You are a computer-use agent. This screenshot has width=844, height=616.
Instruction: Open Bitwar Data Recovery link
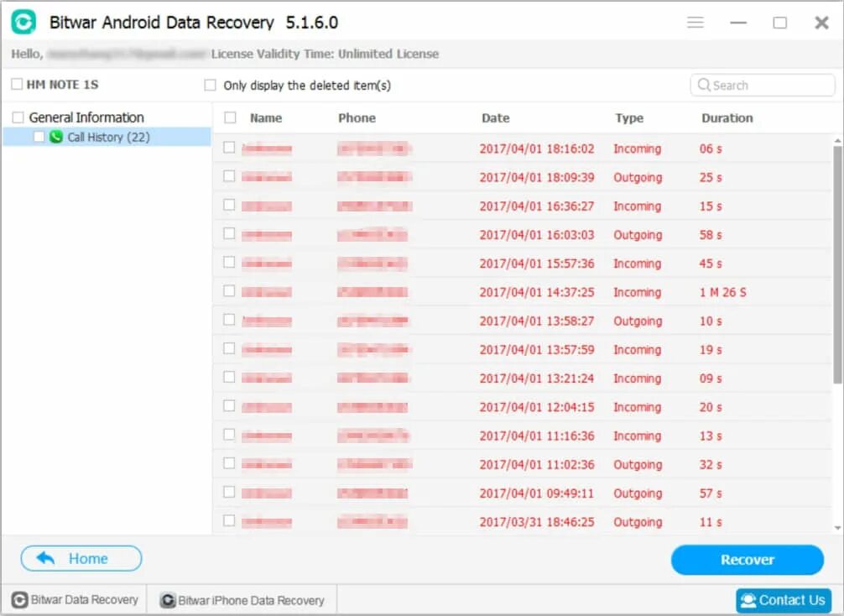coord(76,600)
